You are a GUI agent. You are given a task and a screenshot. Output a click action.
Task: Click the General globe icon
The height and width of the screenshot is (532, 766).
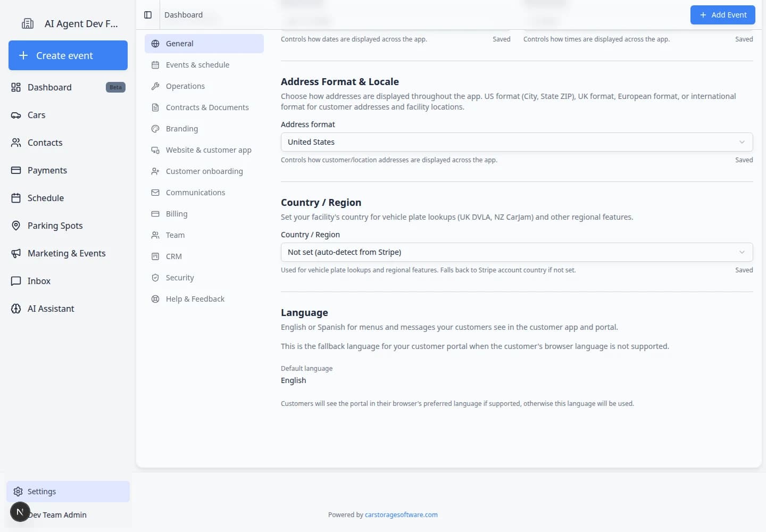[155, 44]
